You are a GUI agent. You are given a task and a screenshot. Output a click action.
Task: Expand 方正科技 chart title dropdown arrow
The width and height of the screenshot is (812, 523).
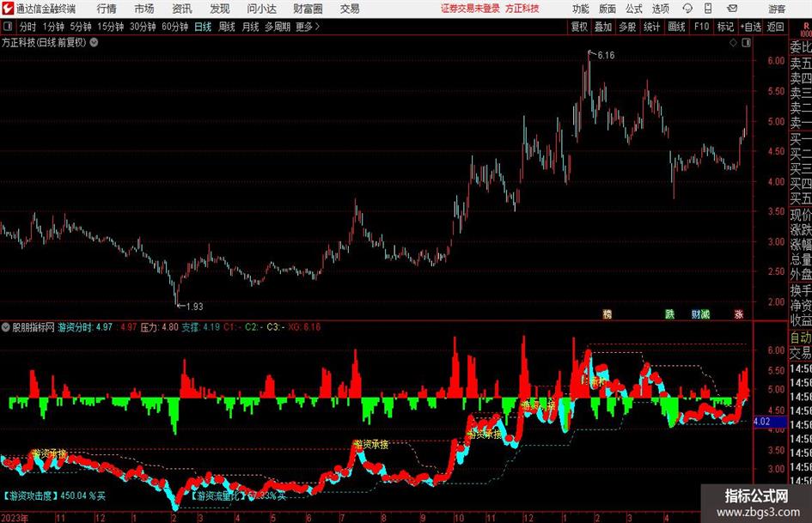click(94, 42)
